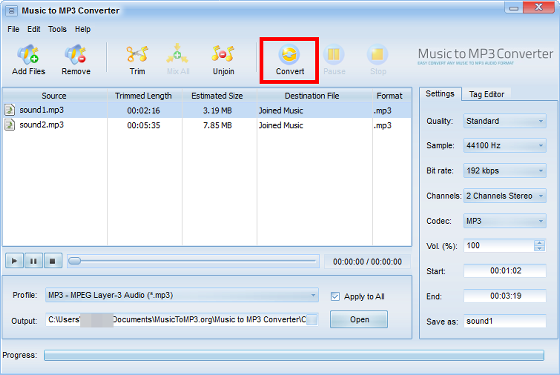Click Joined Music in the sound2.mp3 row
Screen dimensions: 560x375
(281, 125)
